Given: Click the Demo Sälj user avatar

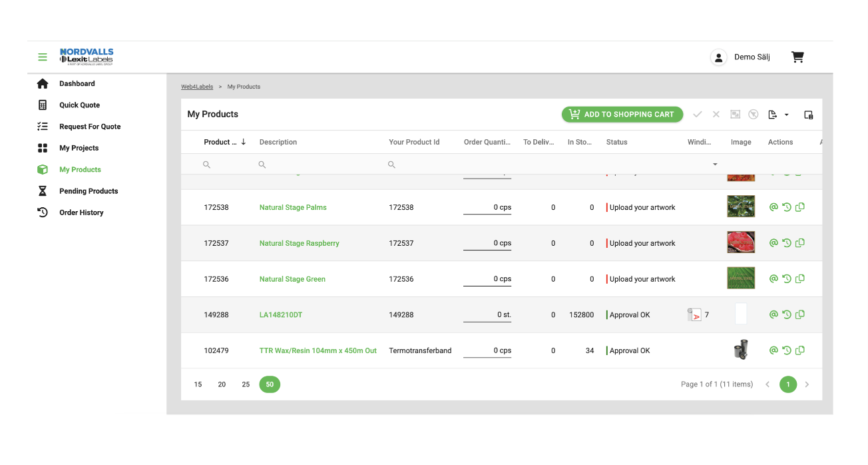Looking at the screenshot, I should (718, 57).
